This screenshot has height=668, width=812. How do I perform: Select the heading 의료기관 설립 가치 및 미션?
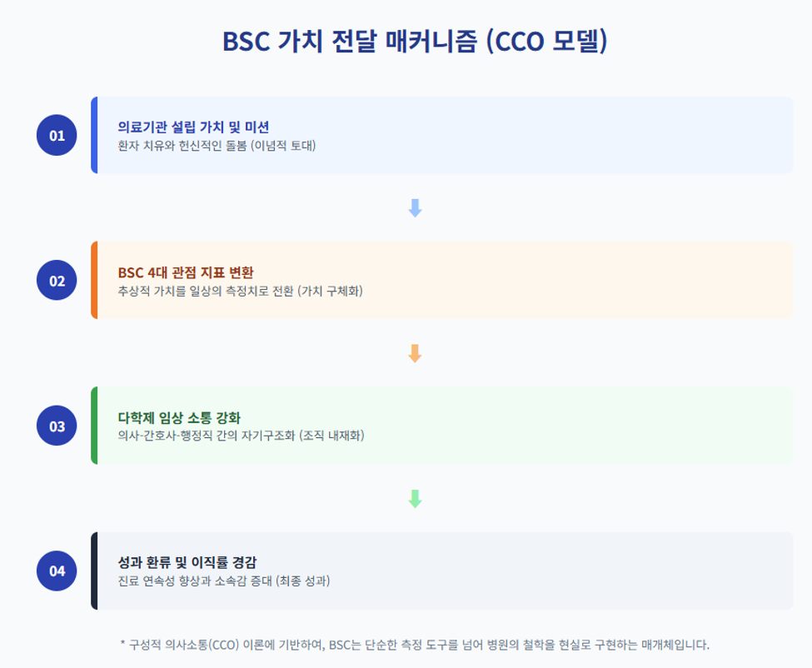[193, 127]
